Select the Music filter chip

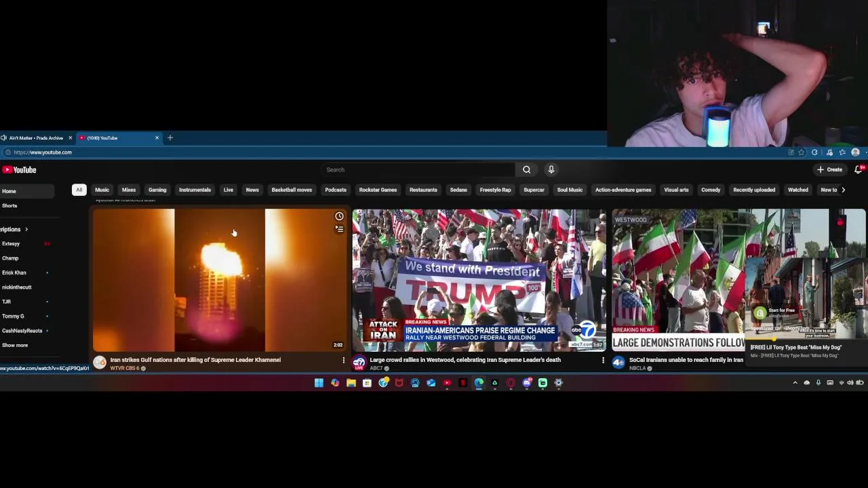point(102,190)
